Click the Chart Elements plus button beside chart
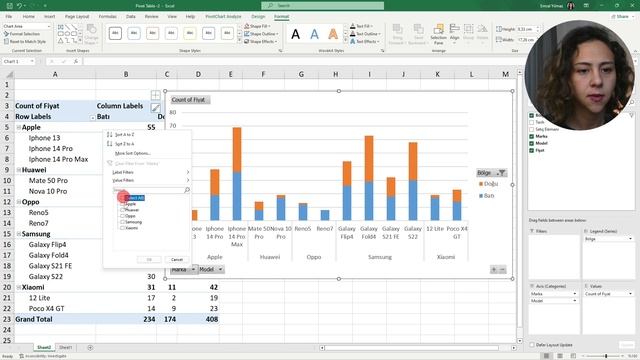Image resolution: width=640 pixels, height=360 pixels. [156, 95]
